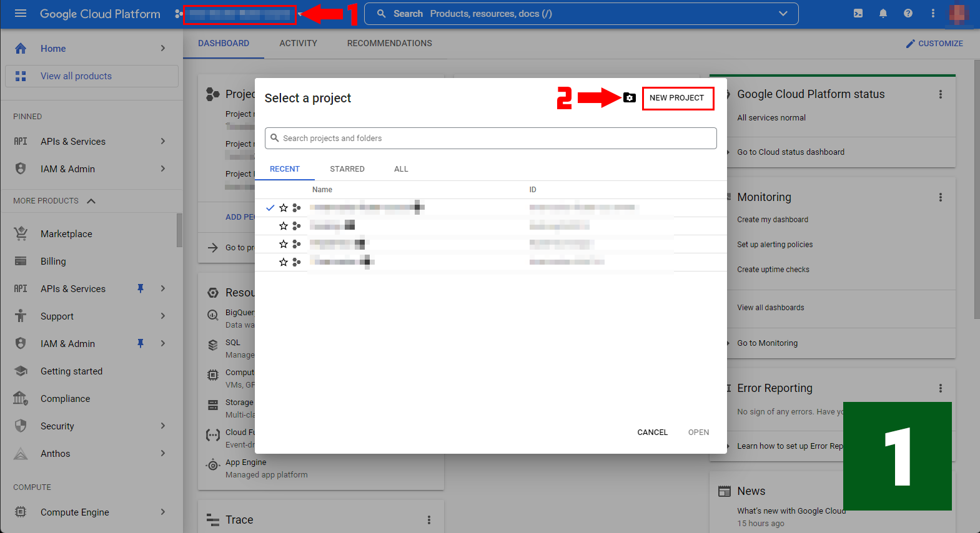Click Go to Cloud status dashboard
The height and width of the screenshot is (533, 980).
[x=791, y=152]
